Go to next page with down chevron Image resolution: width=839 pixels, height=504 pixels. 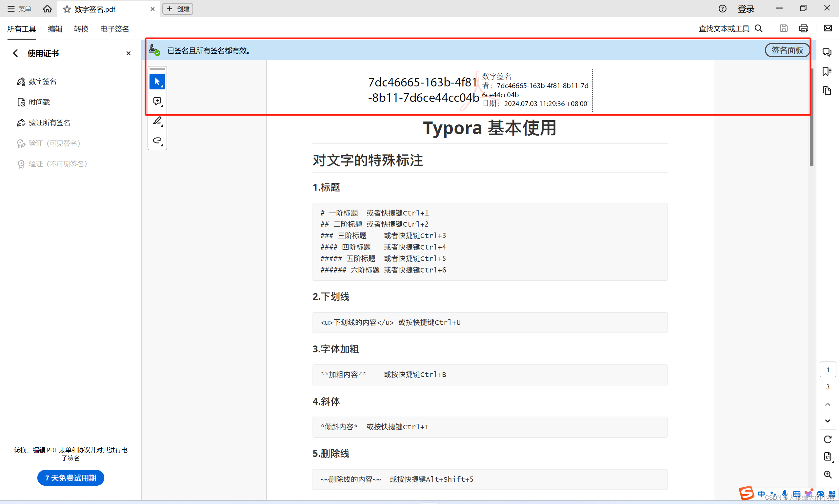point(828,421)
